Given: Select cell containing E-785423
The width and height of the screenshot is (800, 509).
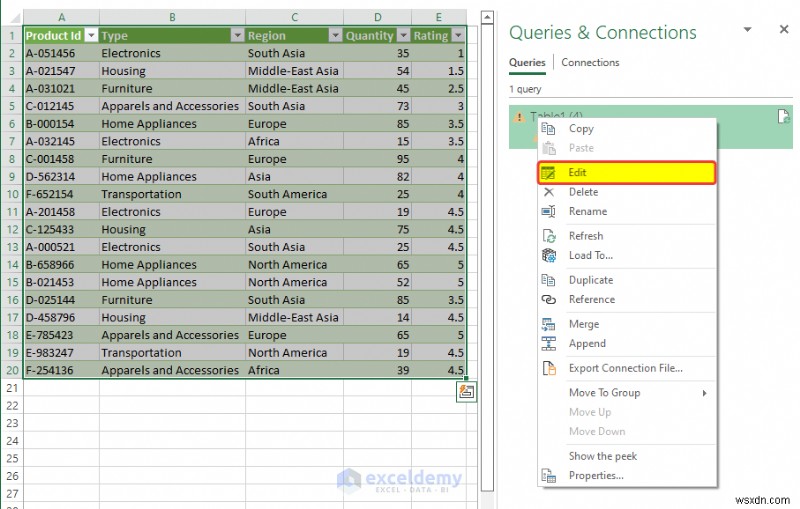Looking at the screenshot, I should [x=61, y=336].
